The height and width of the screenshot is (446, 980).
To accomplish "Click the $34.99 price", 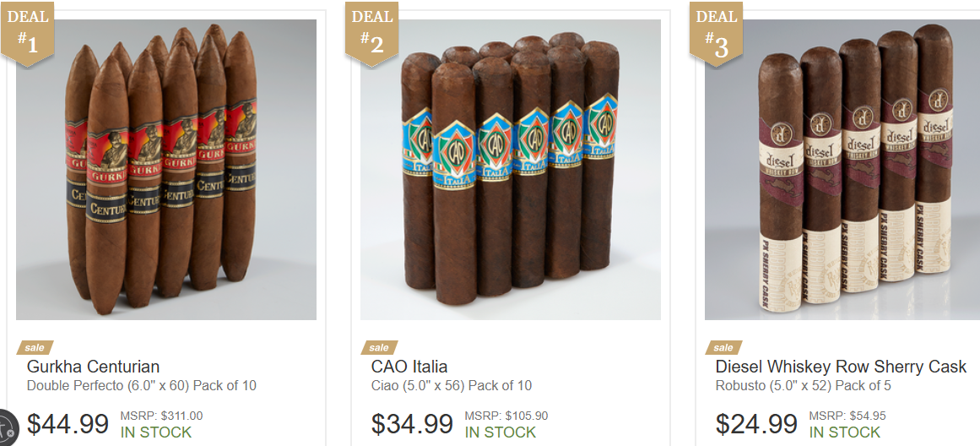I will click(x=412, y=424).
